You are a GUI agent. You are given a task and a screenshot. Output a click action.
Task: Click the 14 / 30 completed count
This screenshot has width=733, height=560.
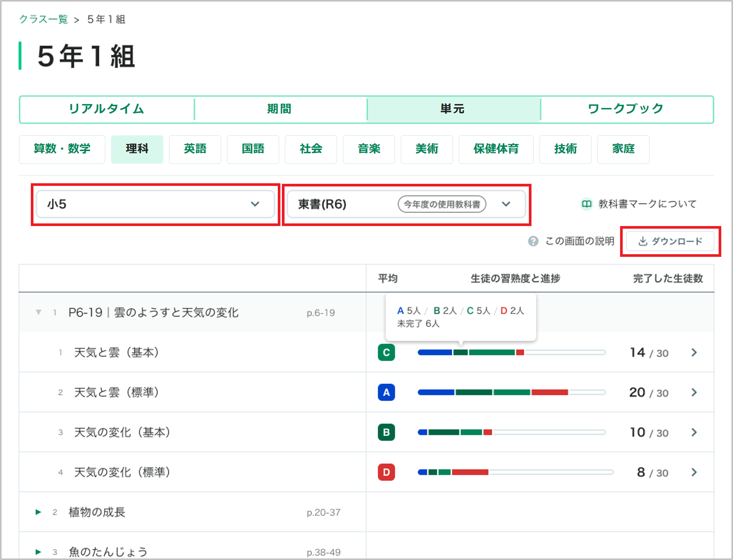649,353
